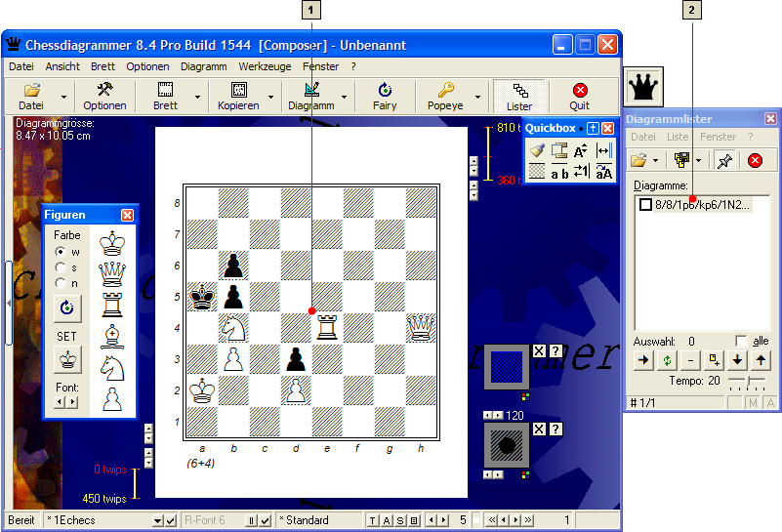
Task: Click the Quickbox 'a b' labels icon
Action: click(559, 172)
